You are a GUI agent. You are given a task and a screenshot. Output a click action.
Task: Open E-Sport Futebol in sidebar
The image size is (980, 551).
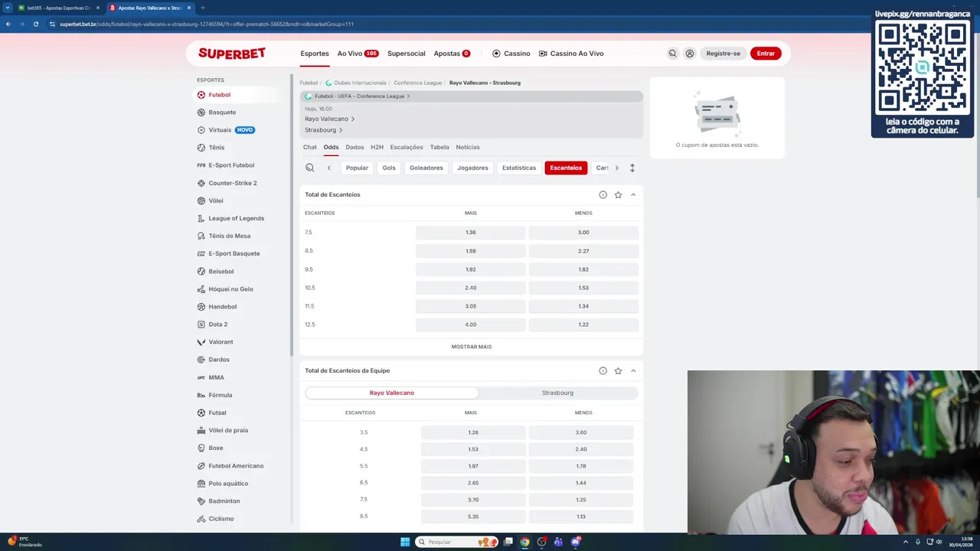[231, 165]
